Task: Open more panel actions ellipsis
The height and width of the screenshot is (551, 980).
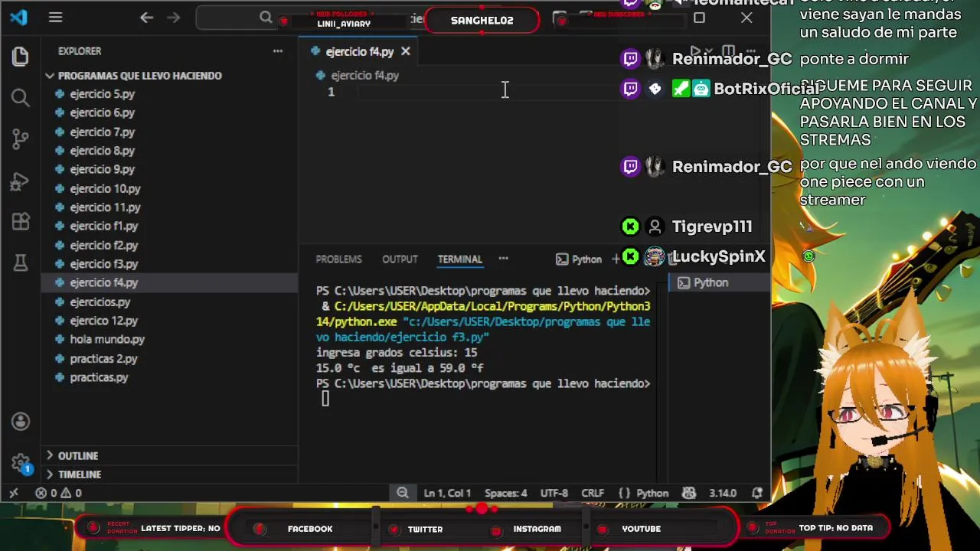Action: pyautogui.click(x=503, y=259)
